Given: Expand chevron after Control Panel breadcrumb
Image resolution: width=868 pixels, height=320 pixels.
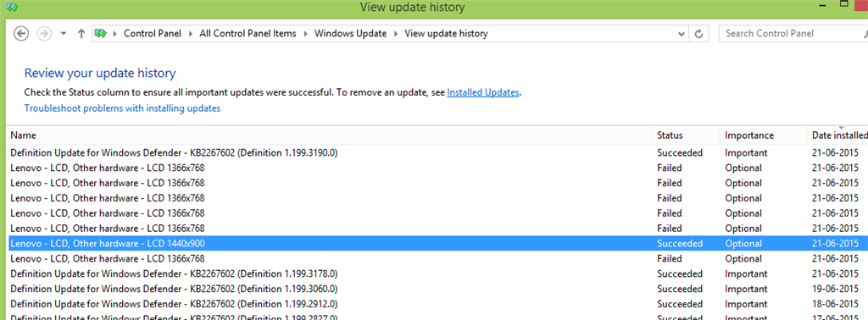Looking at the screenshot, I should click(191, 34).
